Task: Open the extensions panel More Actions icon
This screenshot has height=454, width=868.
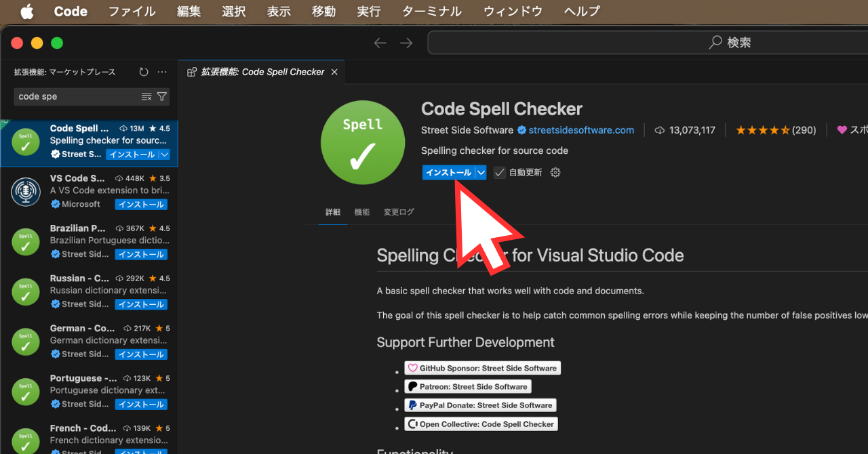Action: click(161, 72)
